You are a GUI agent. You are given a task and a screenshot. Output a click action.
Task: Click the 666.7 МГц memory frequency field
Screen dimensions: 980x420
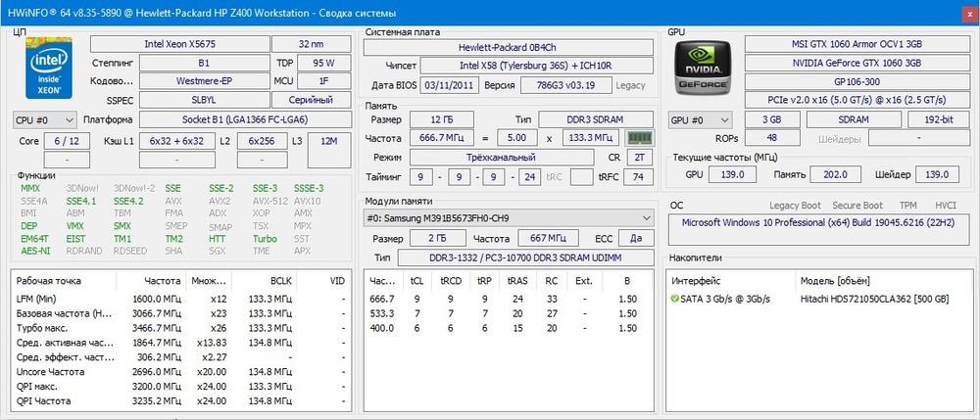click(x=442, y=137)
